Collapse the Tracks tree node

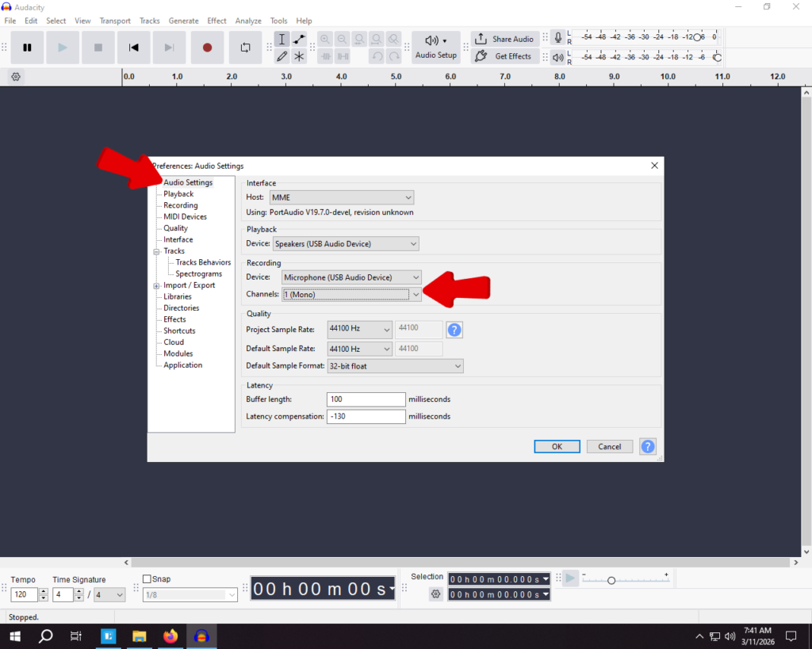click(x=156, y=251)
